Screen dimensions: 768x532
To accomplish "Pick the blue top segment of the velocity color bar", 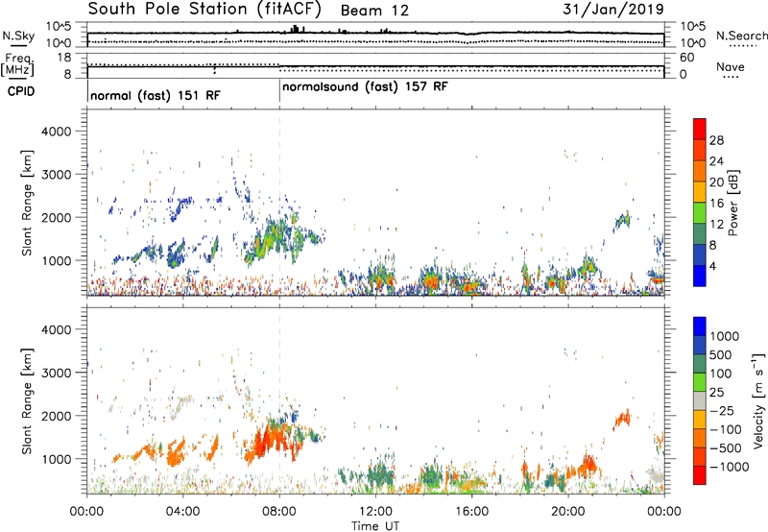I will pos(700,326).
